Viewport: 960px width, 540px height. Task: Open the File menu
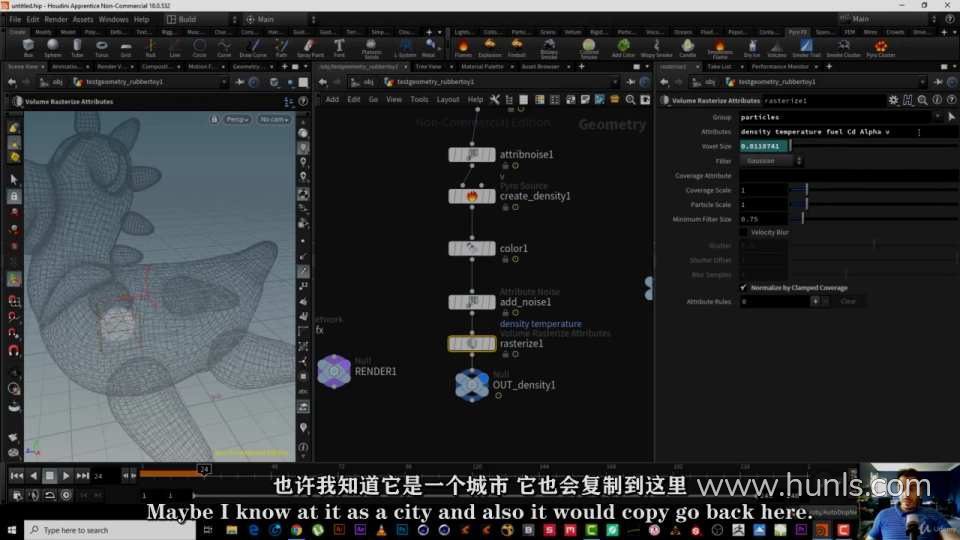pyautogui.click(x=15, y=20)
